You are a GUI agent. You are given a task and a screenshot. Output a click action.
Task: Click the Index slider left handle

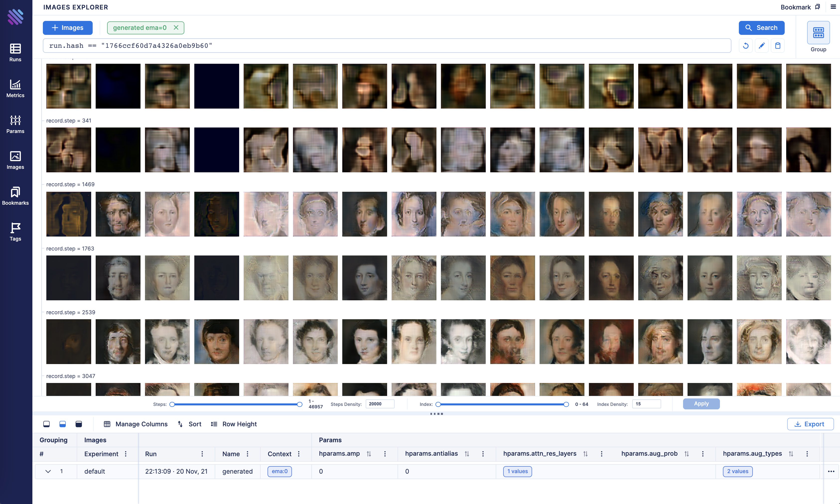[x=438, y=404]
